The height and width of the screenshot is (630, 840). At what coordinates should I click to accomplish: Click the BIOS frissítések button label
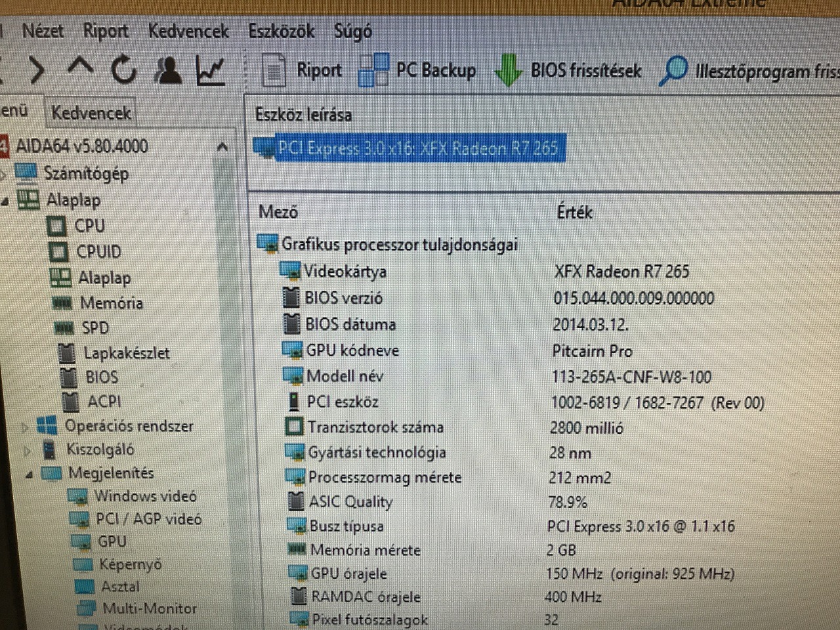coord(586,70)
